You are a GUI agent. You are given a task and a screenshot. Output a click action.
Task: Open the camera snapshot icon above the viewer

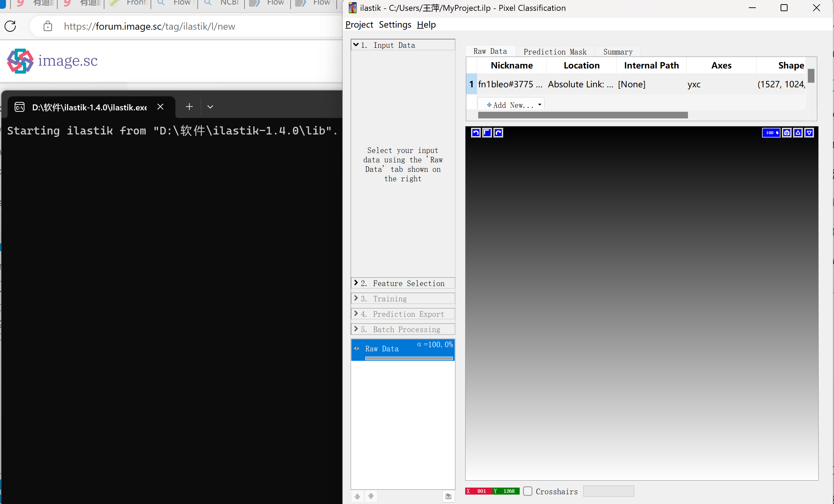pos(787,132)
